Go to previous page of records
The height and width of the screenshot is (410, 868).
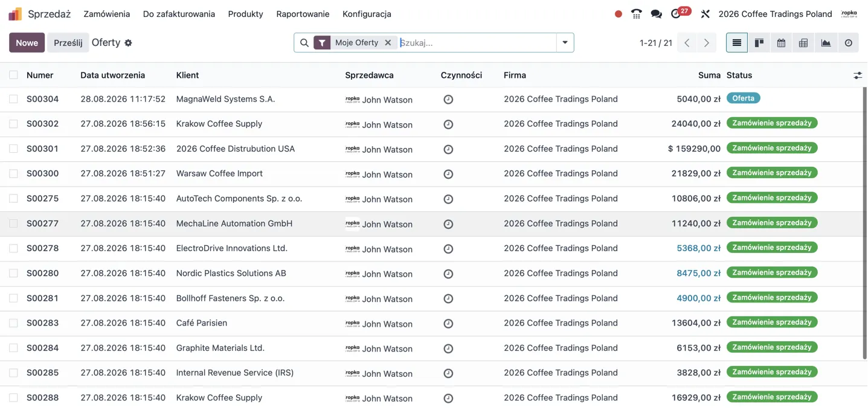coord(687,43)
